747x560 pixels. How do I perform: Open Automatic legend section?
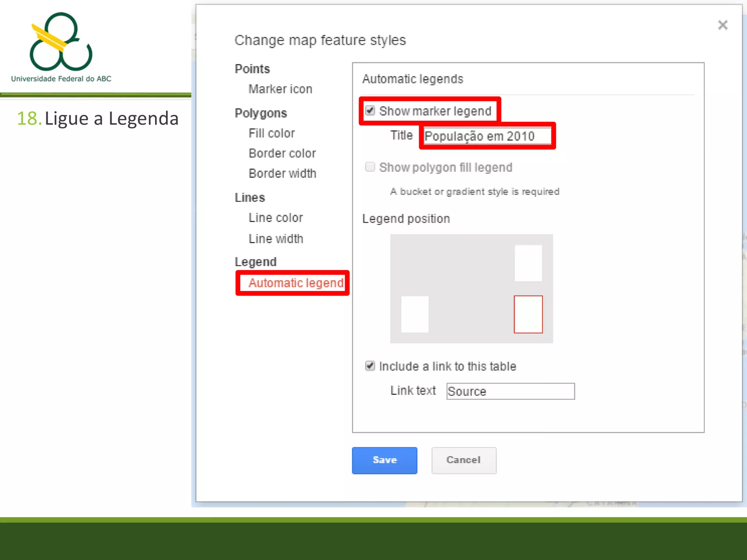tap(296, 283)
